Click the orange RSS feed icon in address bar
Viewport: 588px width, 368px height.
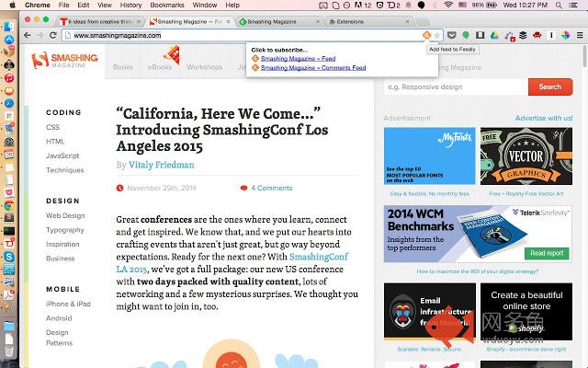coord(426,35)
